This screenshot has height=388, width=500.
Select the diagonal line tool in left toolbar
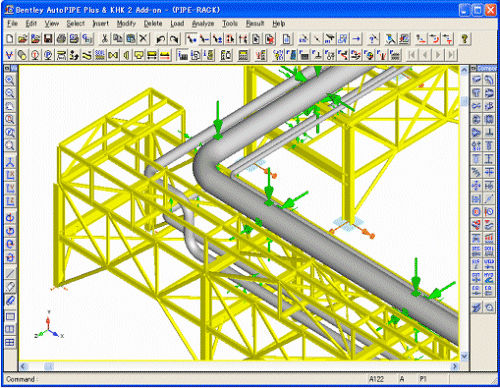click(x=10, y=274)
